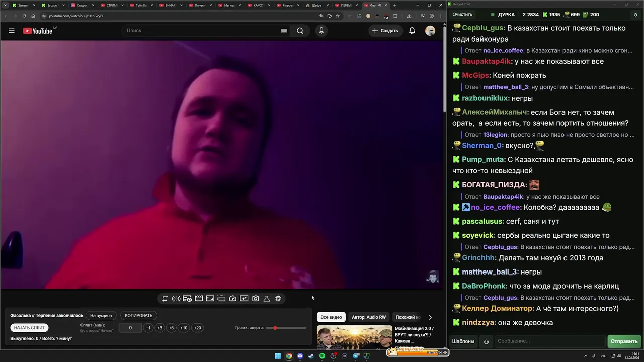This screenshot has width=644, height=362.
Task: Open browser extensions puzzle icon
Action: [395, 16]
